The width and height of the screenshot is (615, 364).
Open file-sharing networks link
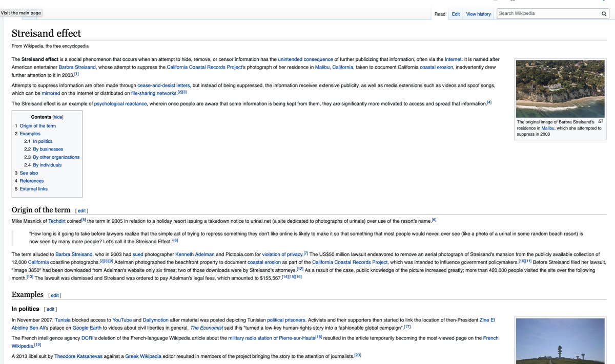(x=154, y=93)
